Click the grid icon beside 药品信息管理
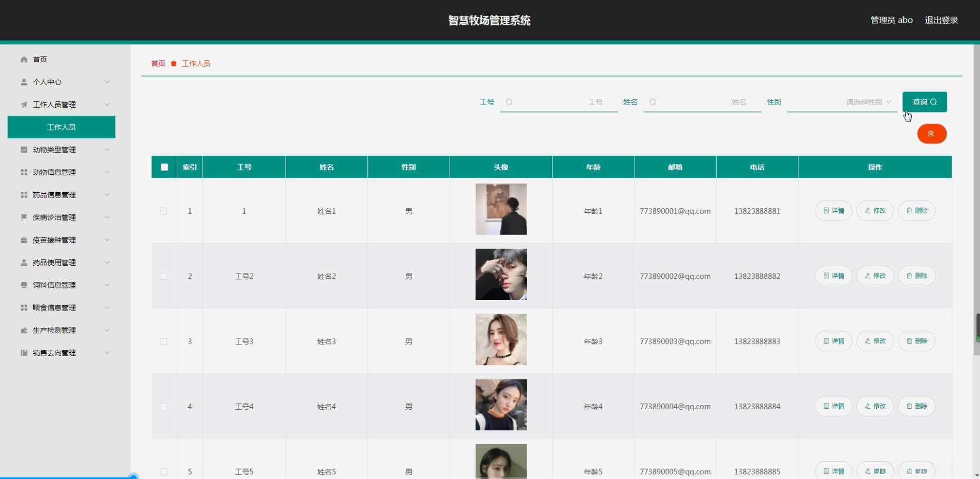 [24, 195]
